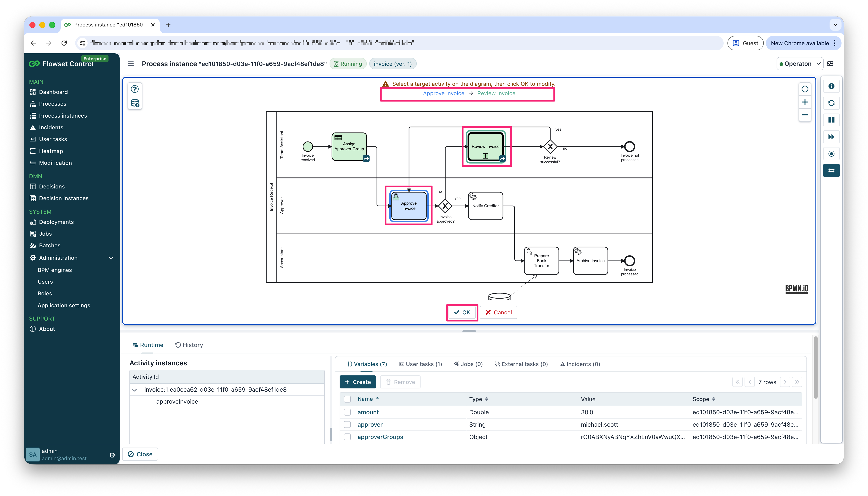The height and width of the screenshot is (496, 868).
Task: Open the amount variable link
Action: (368, 412)
